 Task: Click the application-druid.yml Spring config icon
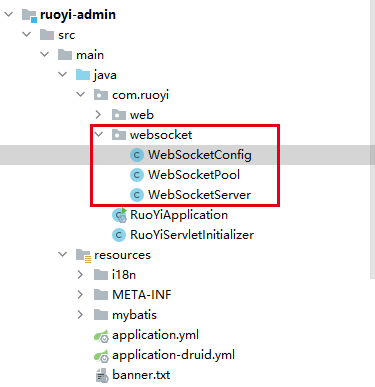(101, 356)
